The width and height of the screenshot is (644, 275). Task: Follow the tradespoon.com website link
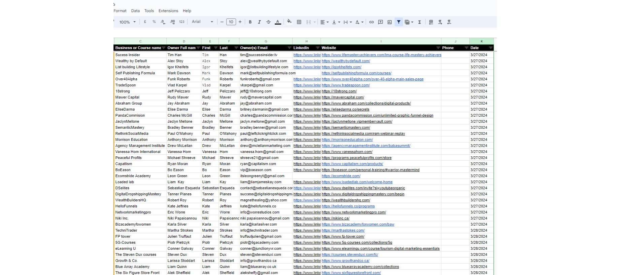tap(346, 85)
